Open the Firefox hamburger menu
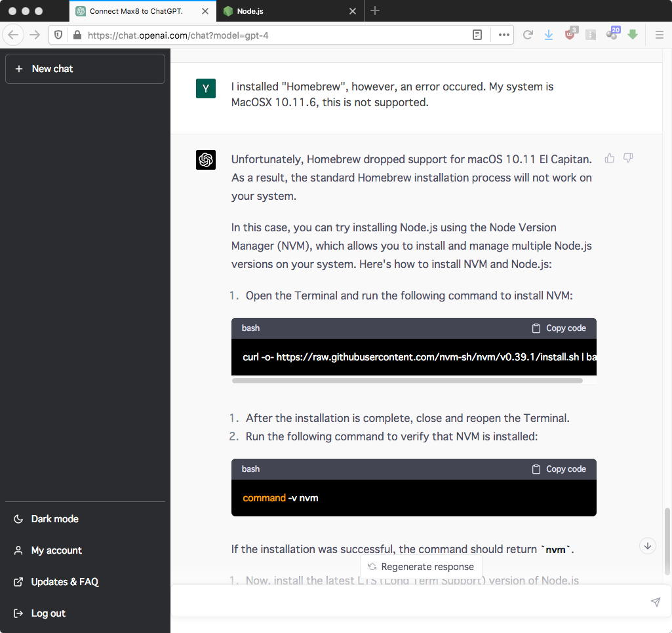The width and height of the screenshot is (672, 633). [660, 35]
